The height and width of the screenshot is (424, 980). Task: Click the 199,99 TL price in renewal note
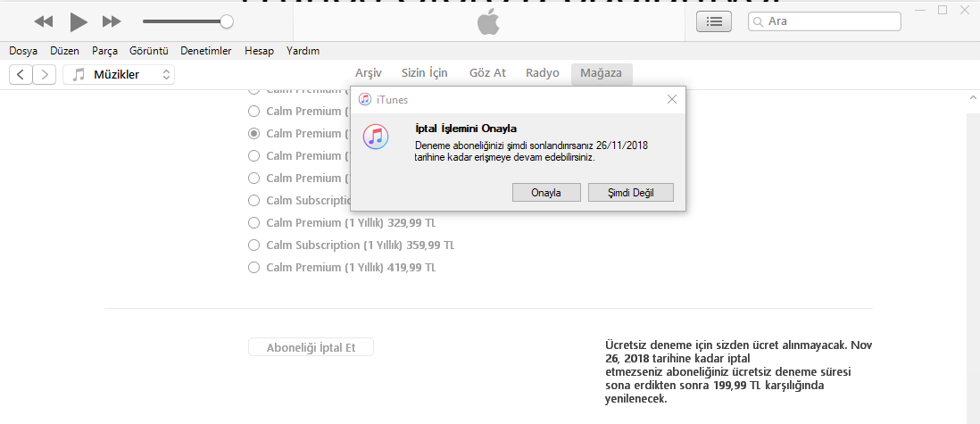(x=737, y=386)
